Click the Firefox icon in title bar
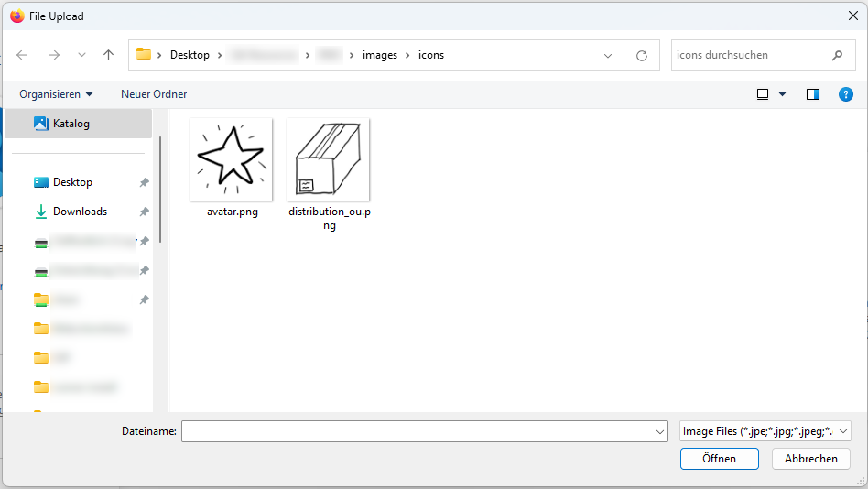Screen dimensions: 868x489 click(x=17, y=16)
